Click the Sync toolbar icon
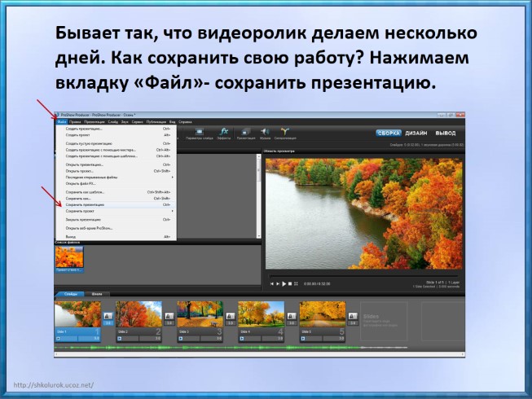The height and width of the screenshot is (399, 532). pyautogui.click(x=286, y=133)
